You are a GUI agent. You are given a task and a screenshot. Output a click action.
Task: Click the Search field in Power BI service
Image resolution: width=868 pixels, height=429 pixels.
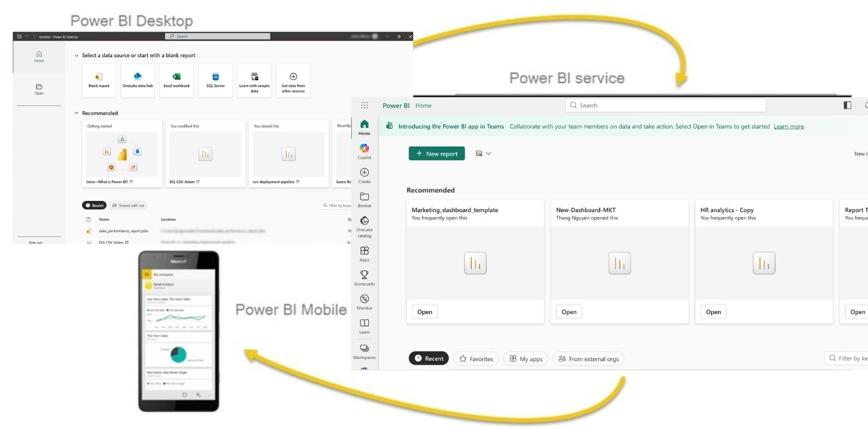[x=664, y=105]
